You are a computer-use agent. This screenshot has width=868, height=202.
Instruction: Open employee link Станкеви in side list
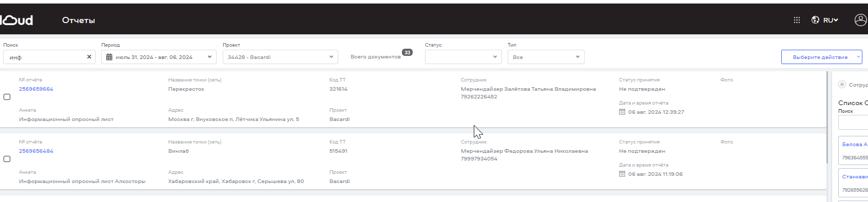[855, 176]
